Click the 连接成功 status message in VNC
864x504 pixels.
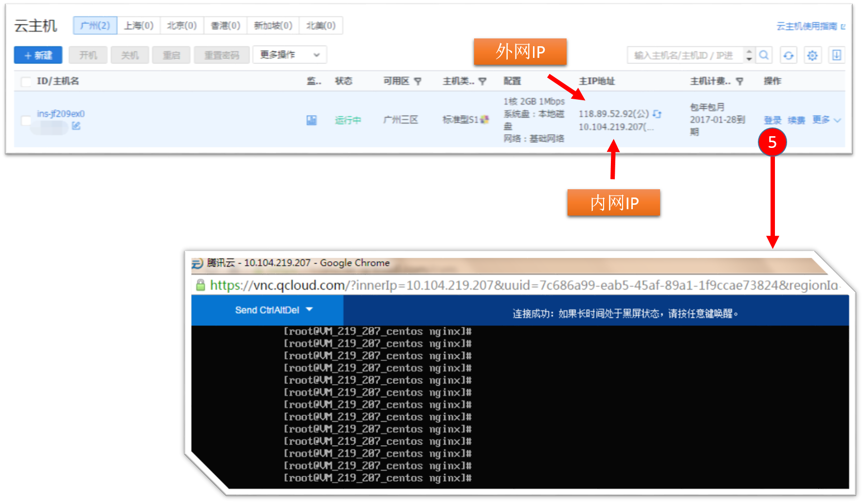[x=625, y=314]
